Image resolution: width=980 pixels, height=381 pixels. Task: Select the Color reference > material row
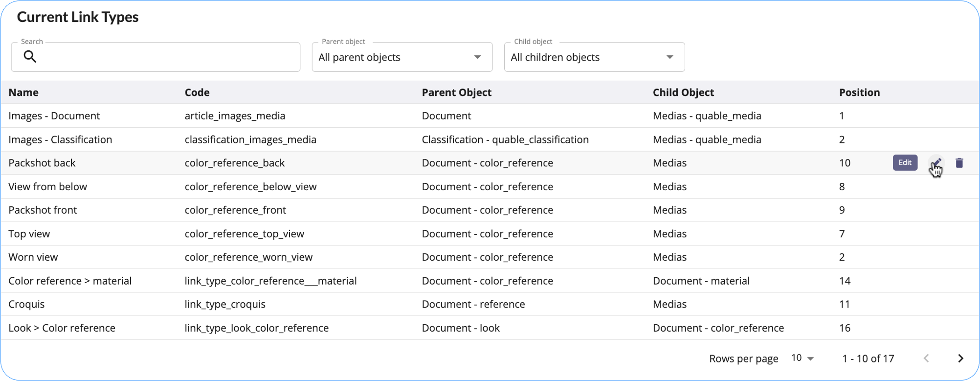coord(70,281)
